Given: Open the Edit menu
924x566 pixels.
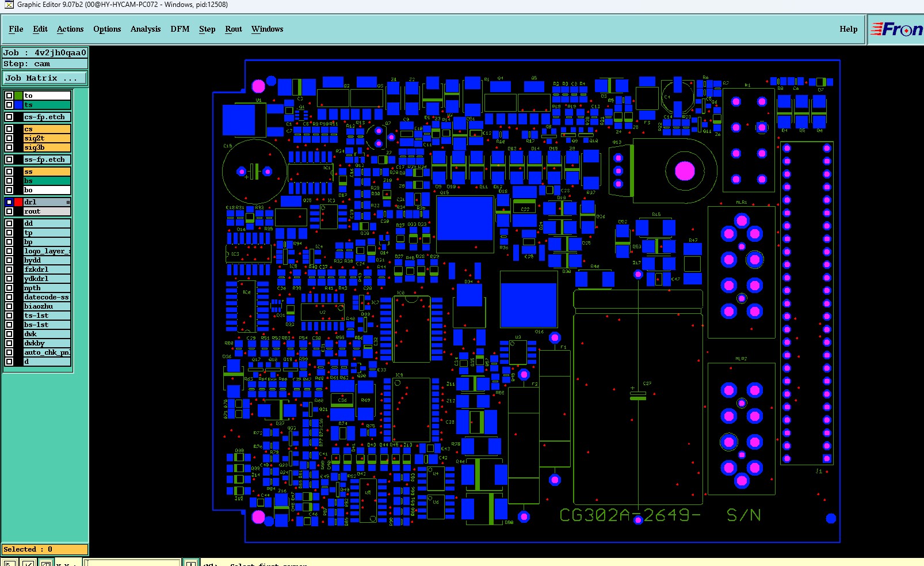Looking at the screenshot, I should tap(40, 29).
